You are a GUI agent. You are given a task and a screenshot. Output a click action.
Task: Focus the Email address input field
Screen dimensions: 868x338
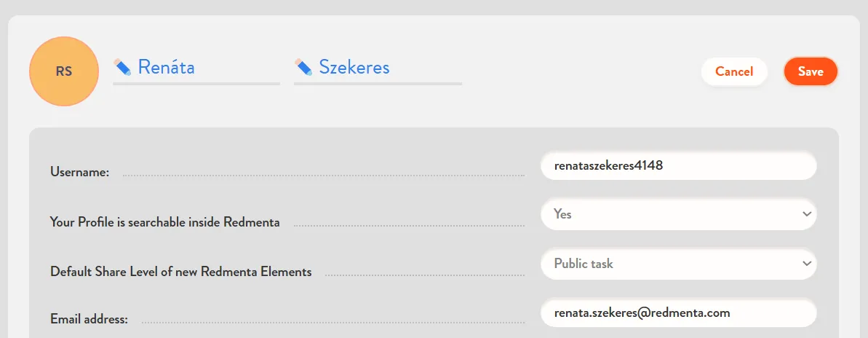[x=678, y=313]
